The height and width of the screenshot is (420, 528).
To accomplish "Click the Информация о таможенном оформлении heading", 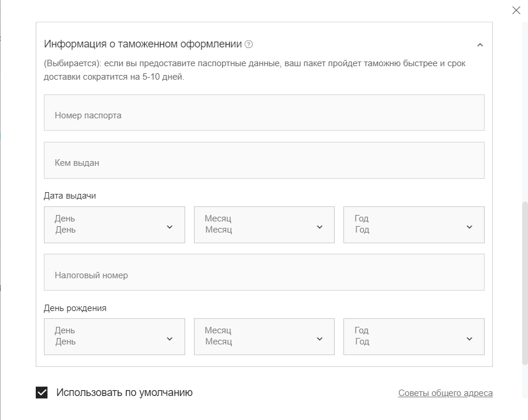I will pos(143,44).
